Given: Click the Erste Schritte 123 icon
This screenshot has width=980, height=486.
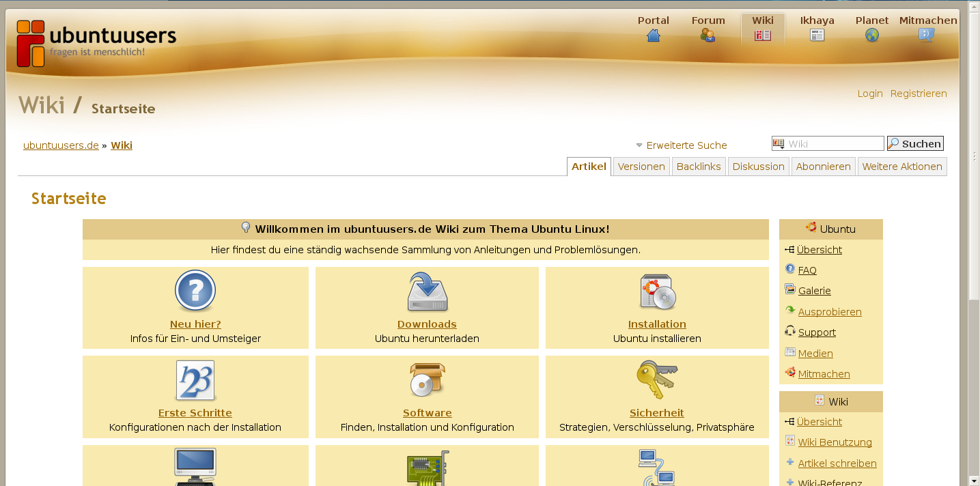Looking at the screenshot, I should coord(195,380).
